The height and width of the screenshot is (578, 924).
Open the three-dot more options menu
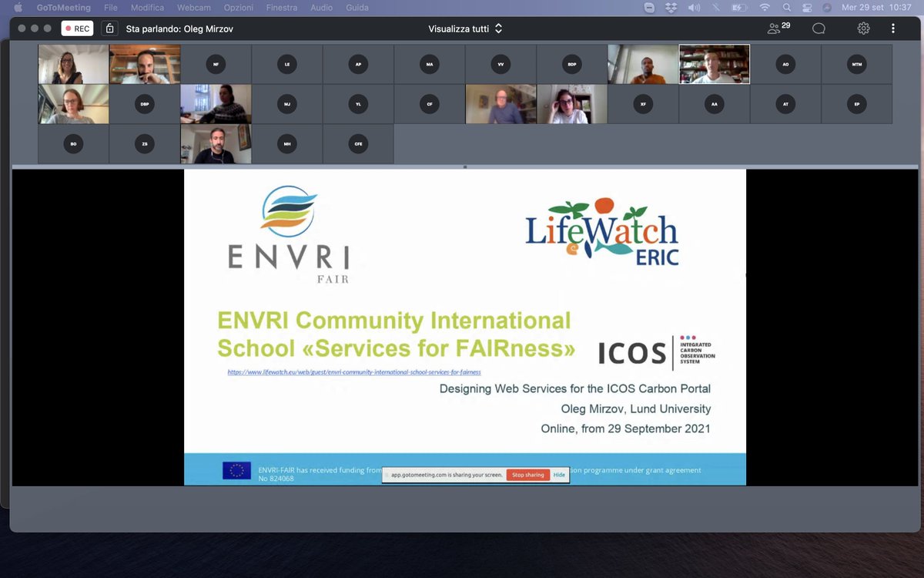pyautogui.click(x=893, y=29)
